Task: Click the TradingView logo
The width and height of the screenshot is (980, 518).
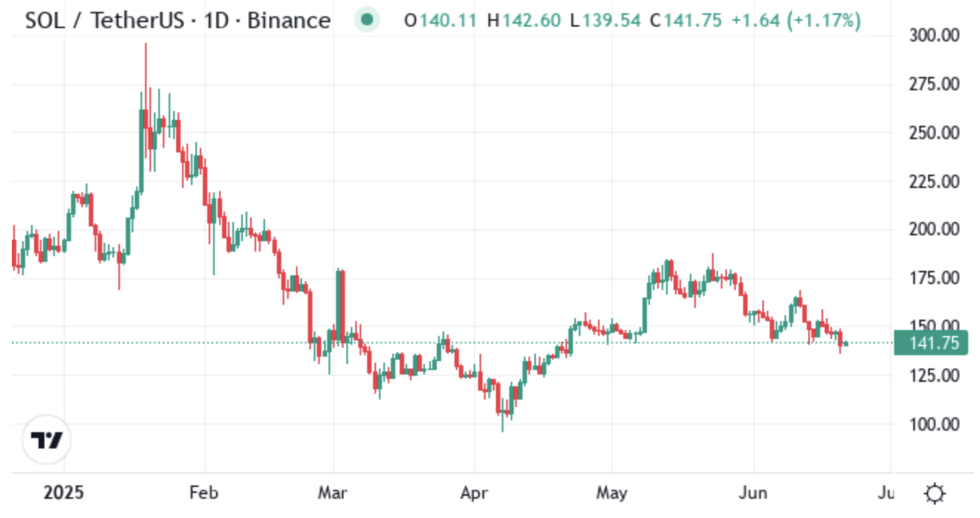Action: click(x=47, y=440)
